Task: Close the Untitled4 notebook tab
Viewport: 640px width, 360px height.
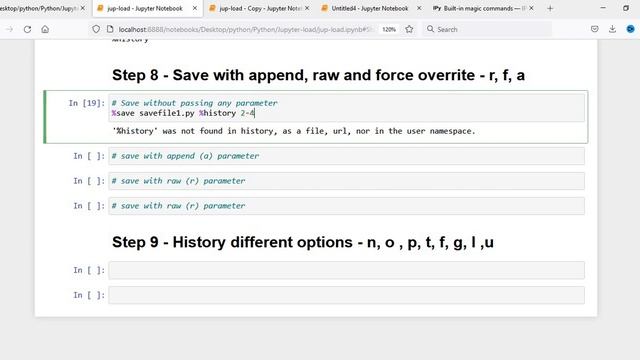Action: click(419, 8)
